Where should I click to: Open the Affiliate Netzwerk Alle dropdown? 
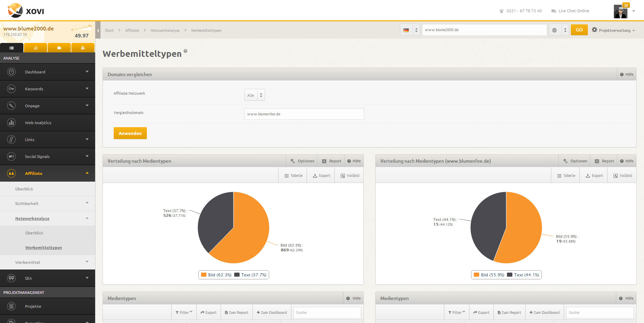point(254,95)
